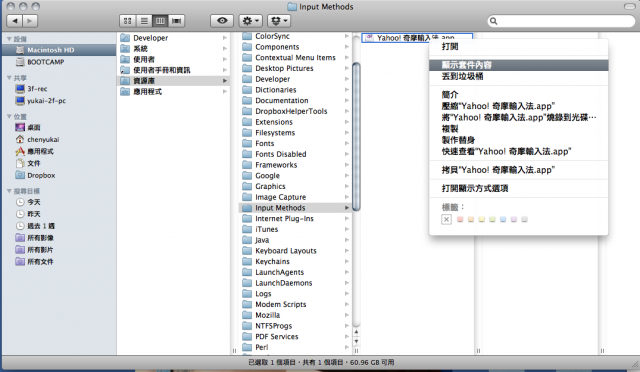Open 所有文件 smart folder
Viewport: 640px width, 372px height.
pos(59,261)
